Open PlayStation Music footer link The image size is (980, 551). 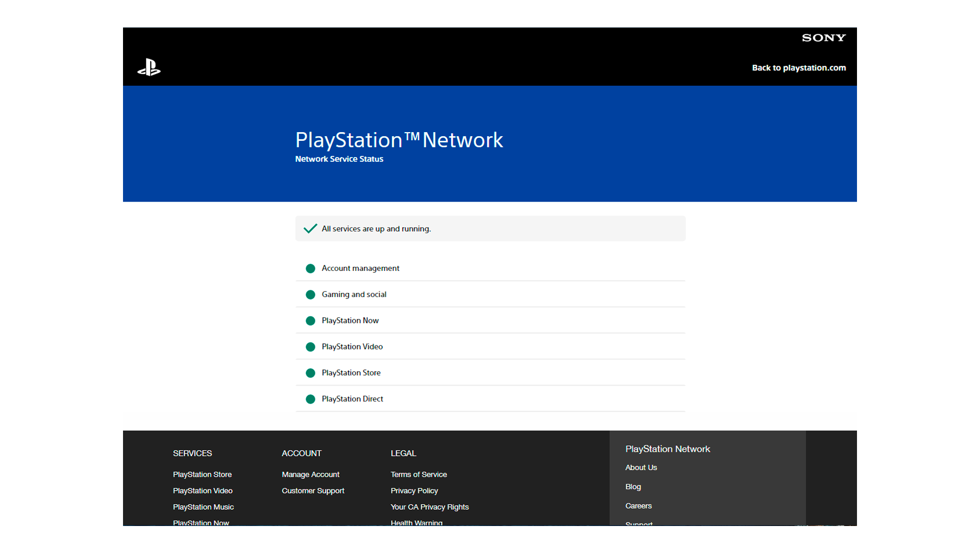(203, 507)
